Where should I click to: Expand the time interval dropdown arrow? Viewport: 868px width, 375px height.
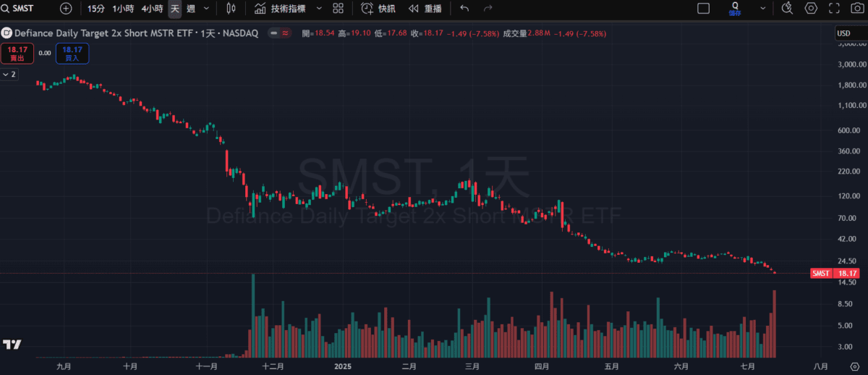207,9
